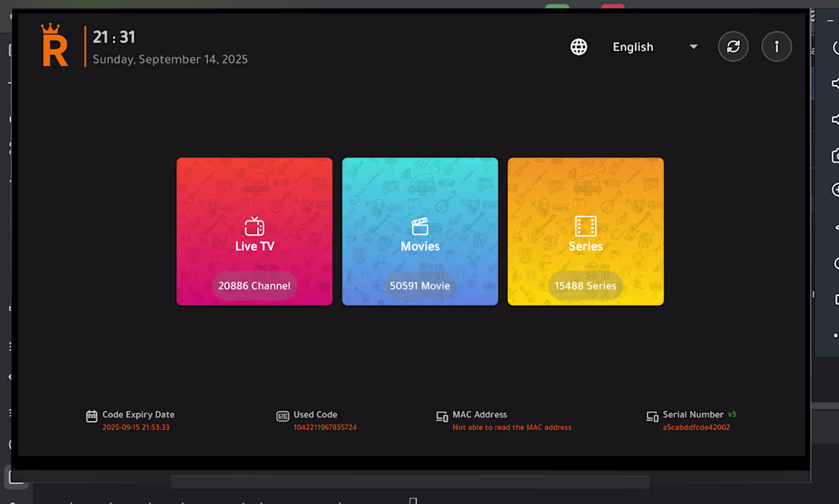
Task: Click the orange crowned R logo
Action: click(x=54, y=45)
